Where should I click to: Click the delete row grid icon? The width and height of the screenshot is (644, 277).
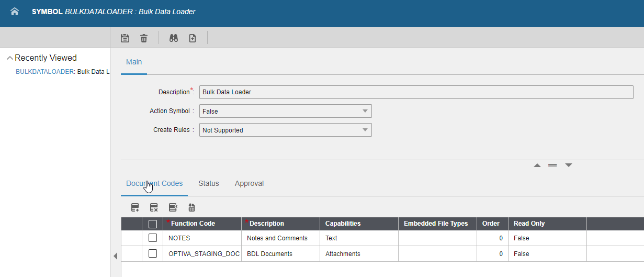pos(154,207)
